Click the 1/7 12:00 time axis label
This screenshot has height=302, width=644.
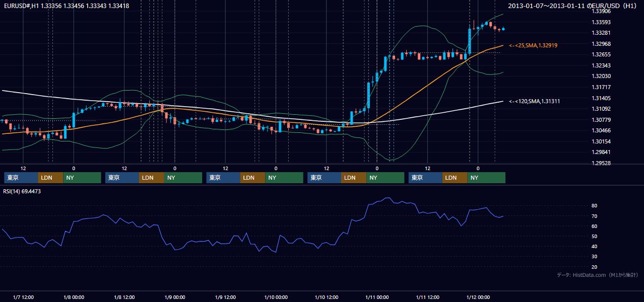[x=23, y=297]
